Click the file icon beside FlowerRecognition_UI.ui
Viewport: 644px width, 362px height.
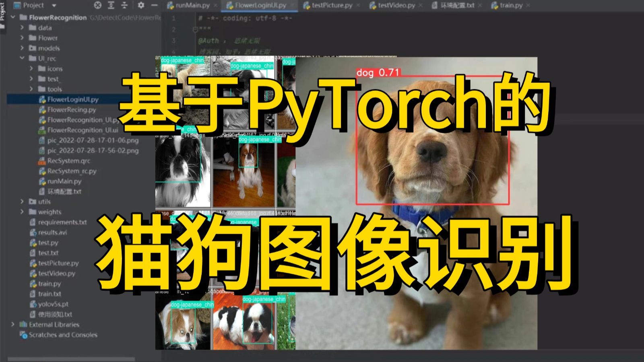click(x=42, y=130)
